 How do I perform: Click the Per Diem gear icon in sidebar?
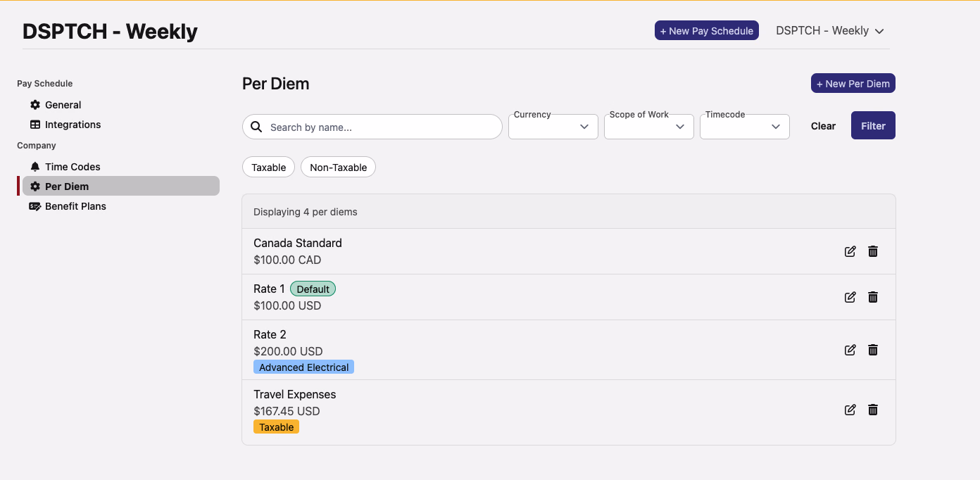click(35, 187)
